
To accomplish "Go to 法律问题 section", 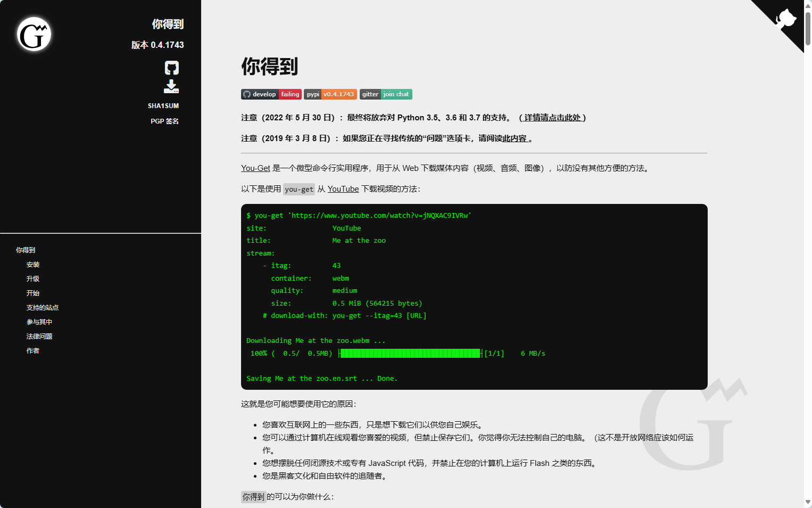I will tap(39, 337).
